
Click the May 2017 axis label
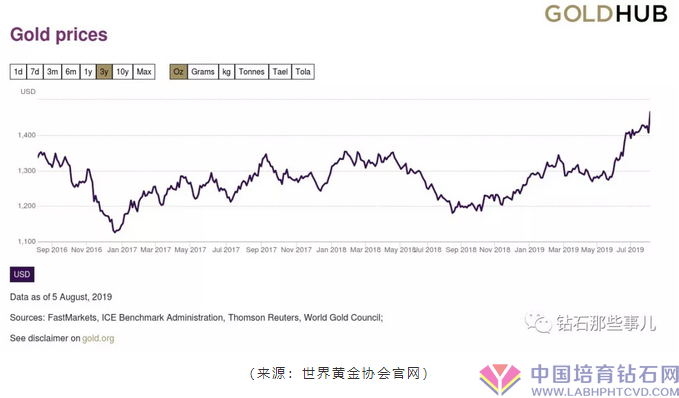(190, 250)
